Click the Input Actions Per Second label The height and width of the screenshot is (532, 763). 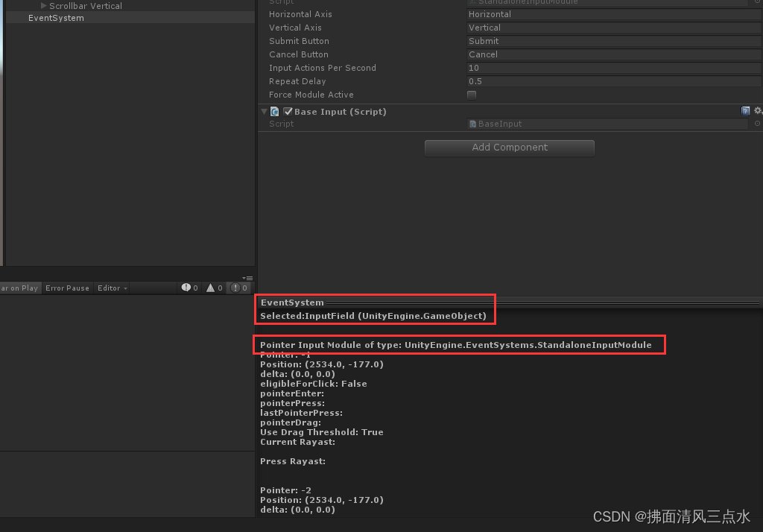(x=323, y=68)
